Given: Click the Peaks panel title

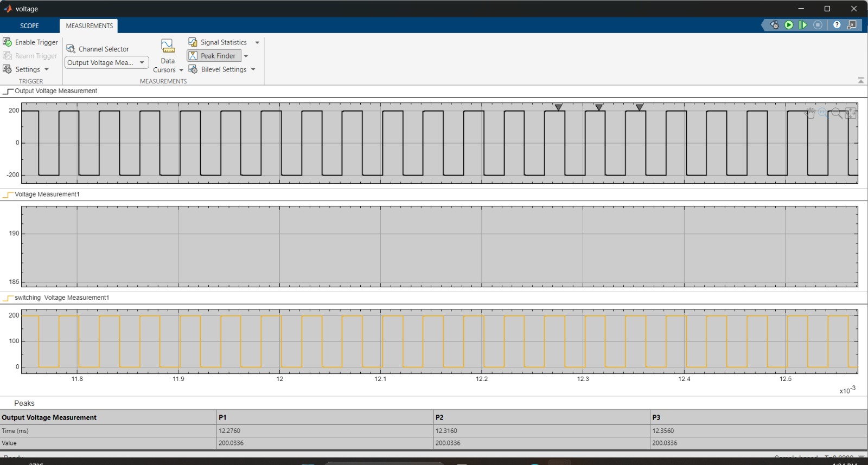Looking at the screenshot, I should pyautogui.click(x=24, y=403).
